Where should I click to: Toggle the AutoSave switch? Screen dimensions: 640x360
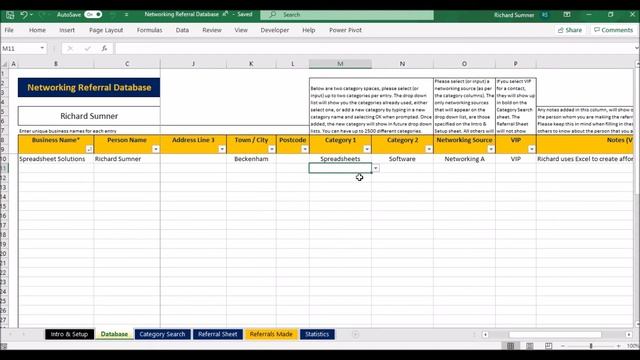pyautogui.click(x=93, y=14)
